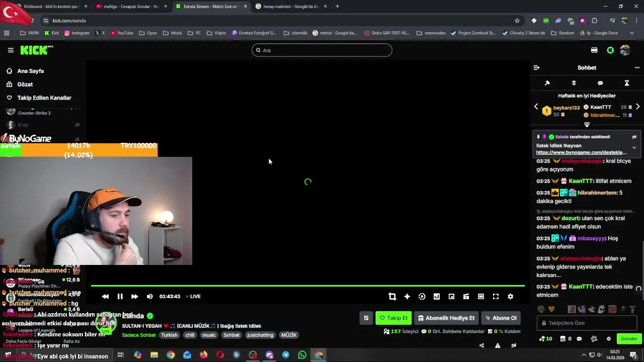
Task: Click the sparkle icon in player controls
Action: tap(407, 297)
